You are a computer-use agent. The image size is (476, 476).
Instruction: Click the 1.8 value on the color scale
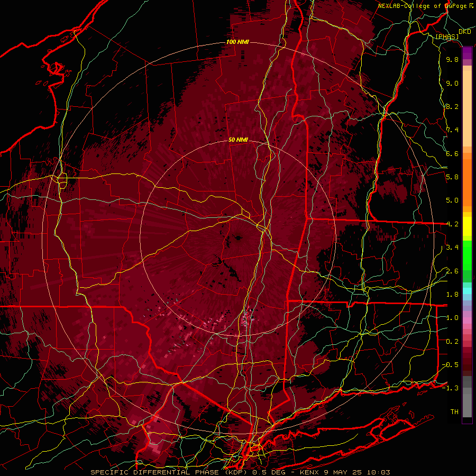click(x=452, y=295)
